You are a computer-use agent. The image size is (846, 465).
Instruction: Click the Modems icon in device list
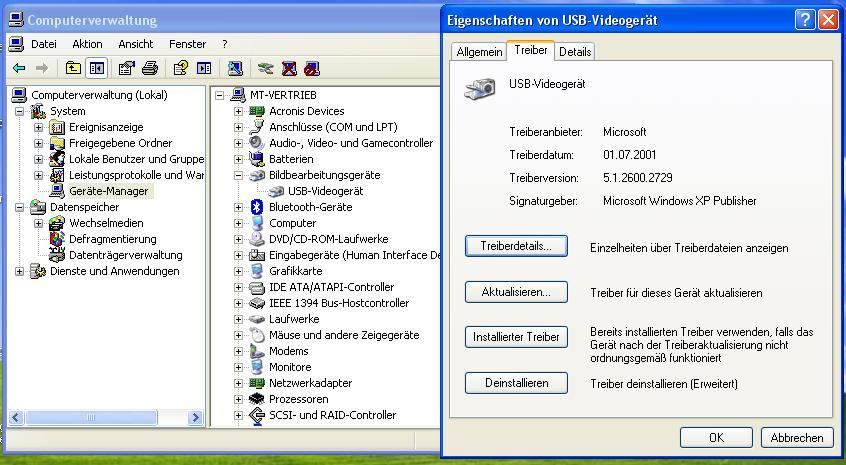point(257,351)
